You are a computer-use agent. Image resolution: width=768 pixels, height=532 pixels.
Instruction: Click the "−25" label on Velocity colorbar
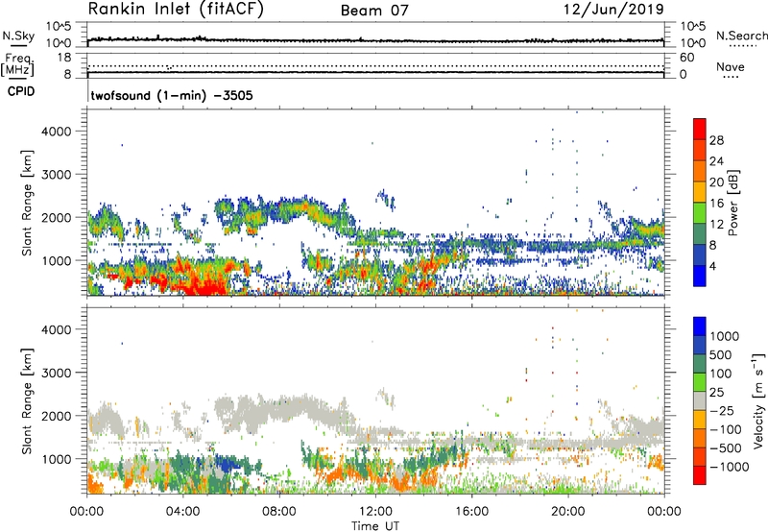click(721, 410)
